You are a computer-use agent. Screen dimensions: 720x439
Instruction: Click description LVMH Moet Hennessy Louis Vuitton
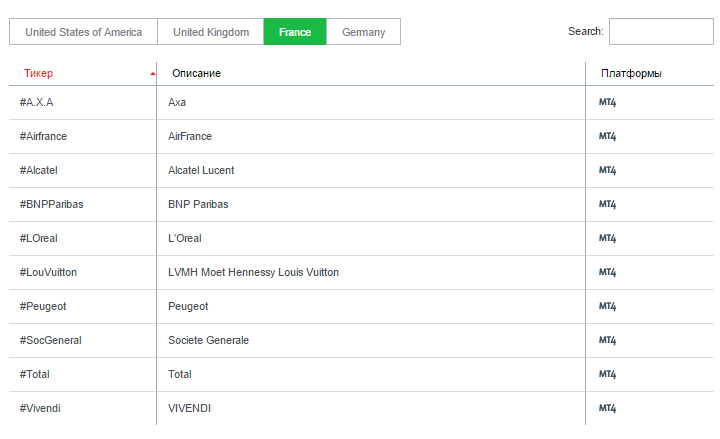(x=253, y=272)
